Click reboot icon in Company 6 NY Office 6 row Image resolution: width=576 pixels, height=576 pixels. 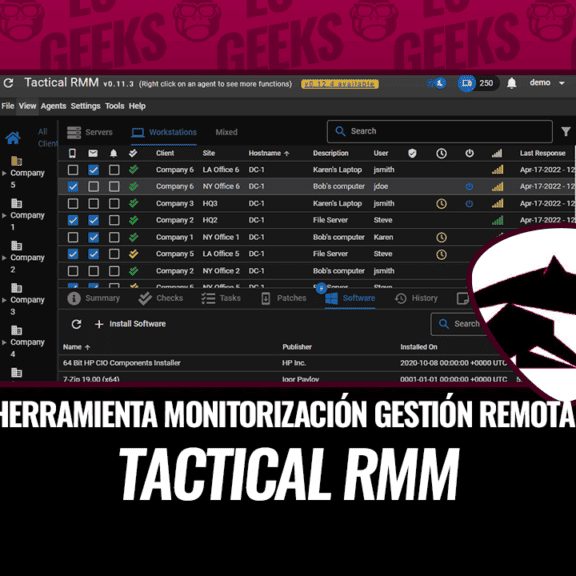click(469, 187)
